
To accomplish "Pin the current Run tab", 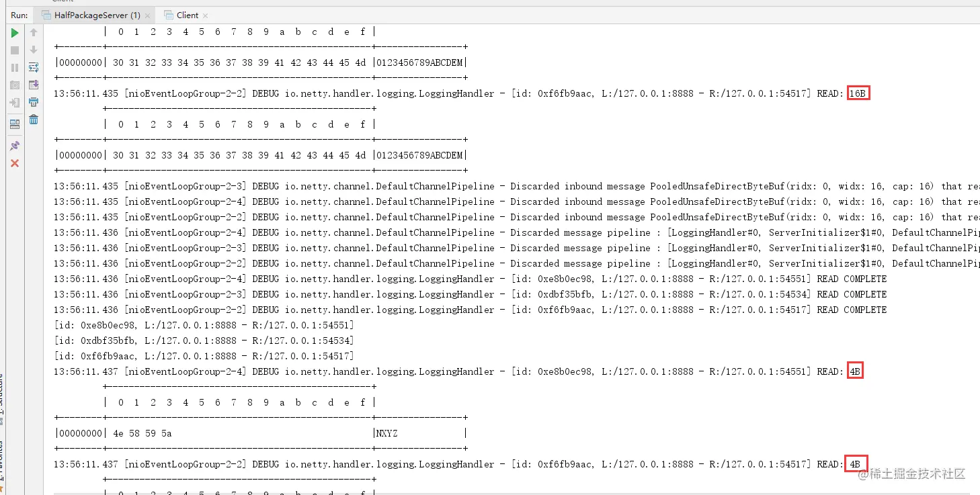I will click(15, 146).
